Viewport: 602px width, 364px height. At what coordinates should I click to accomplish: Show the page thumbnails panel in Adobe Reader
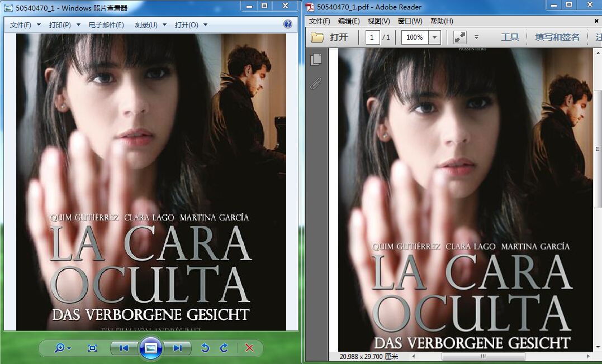tap(316, 59)
